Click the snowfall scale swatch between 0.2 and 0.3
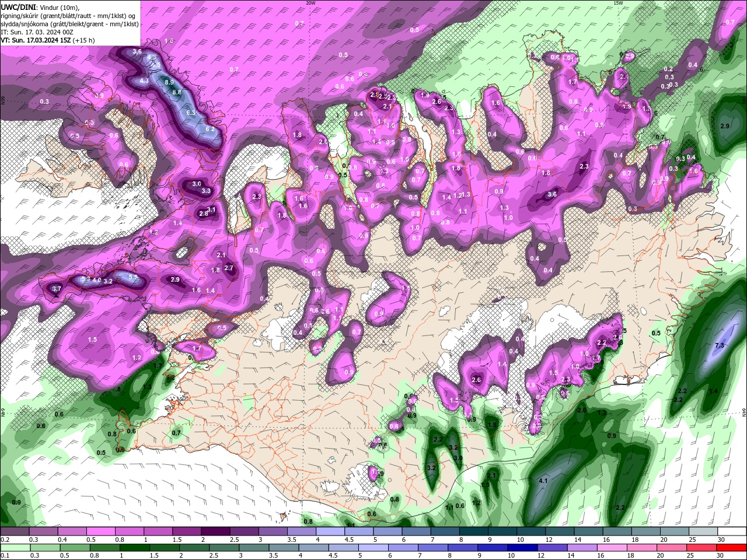The image size is (747, 560). click(14, 531)
